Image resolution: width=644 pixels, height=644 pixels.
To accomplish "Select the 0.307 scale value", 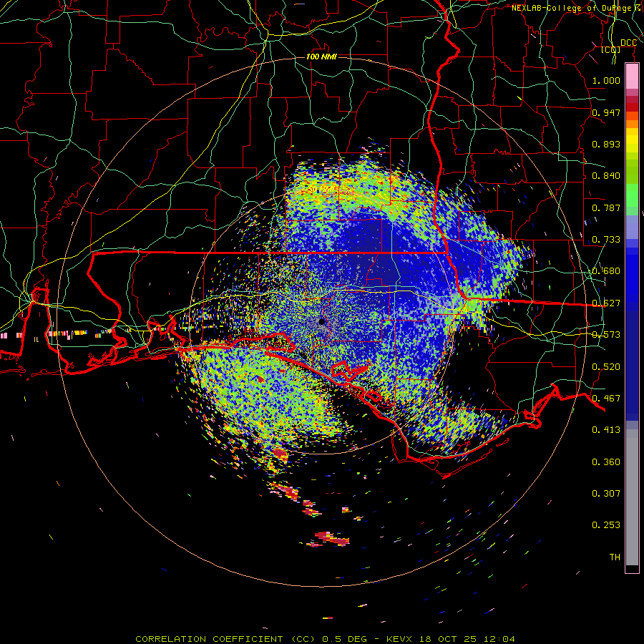I will (606, 494).
